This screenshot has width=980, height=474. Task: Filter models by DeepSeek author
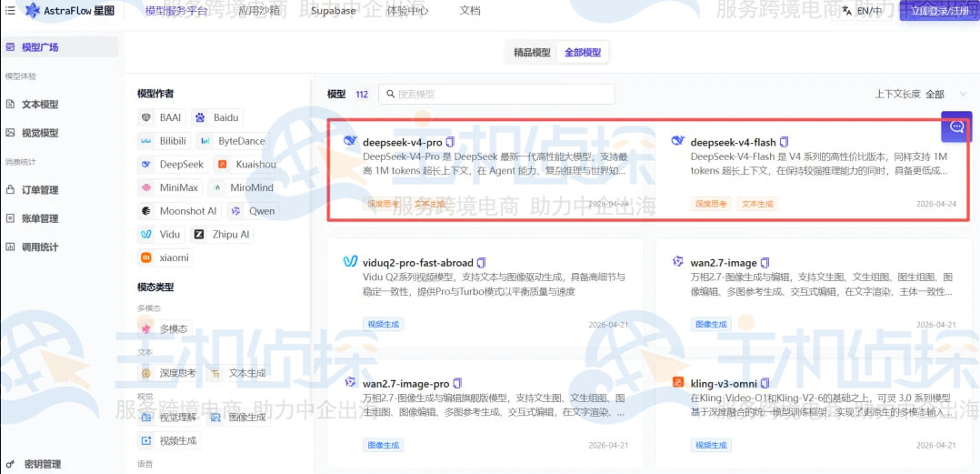point(173,164)
